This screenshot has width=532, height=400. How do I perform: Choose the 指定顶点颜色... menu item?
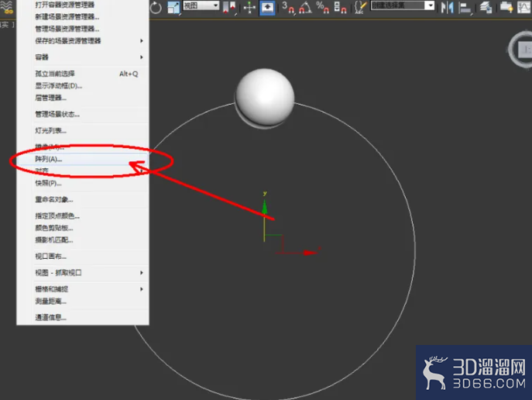[x=83, y=216]
